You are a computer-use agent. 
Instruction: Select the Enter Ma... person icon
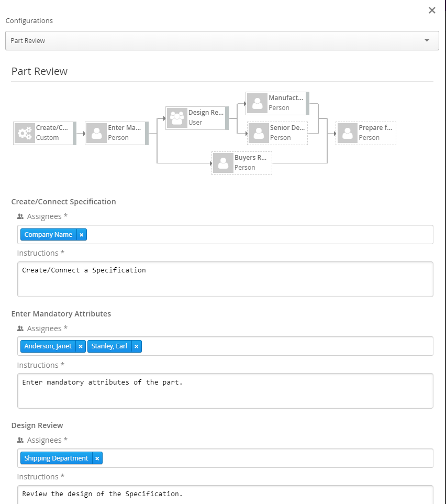[x=97, y=133]
